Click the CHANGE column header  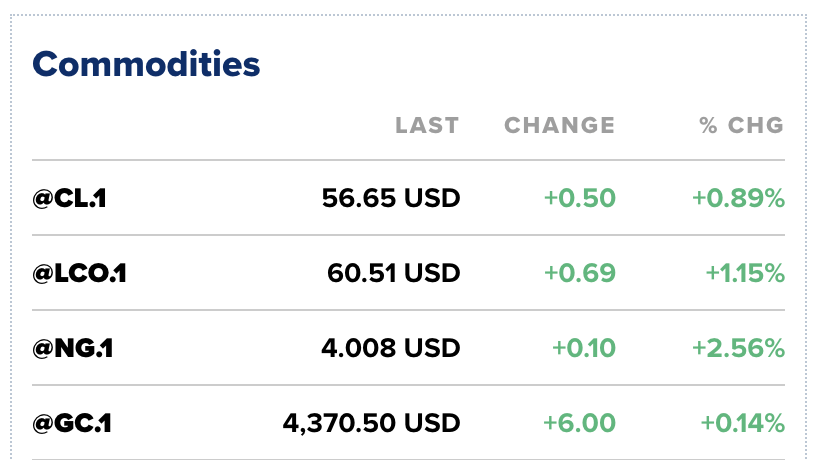(x=559, y=126)
